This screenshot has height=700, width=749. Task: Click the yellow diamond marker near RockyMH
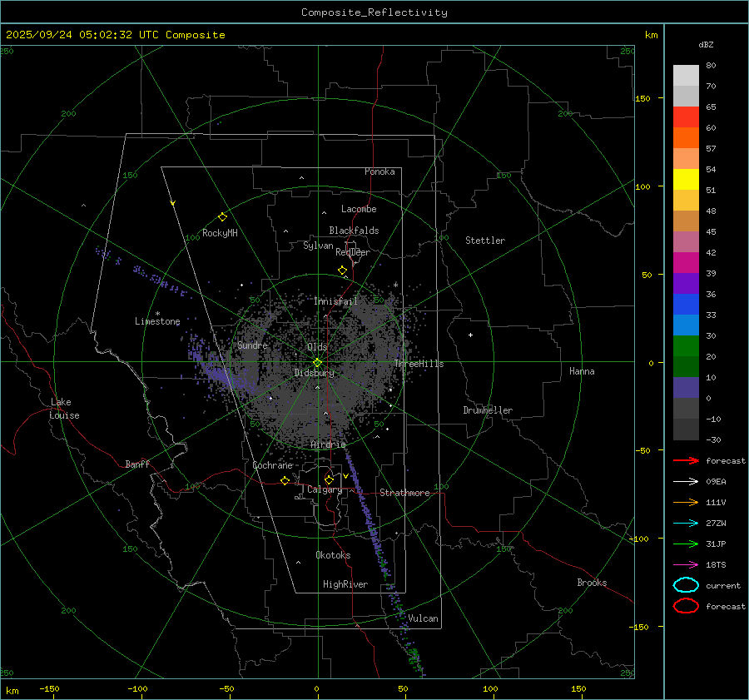tap(222, 216)
